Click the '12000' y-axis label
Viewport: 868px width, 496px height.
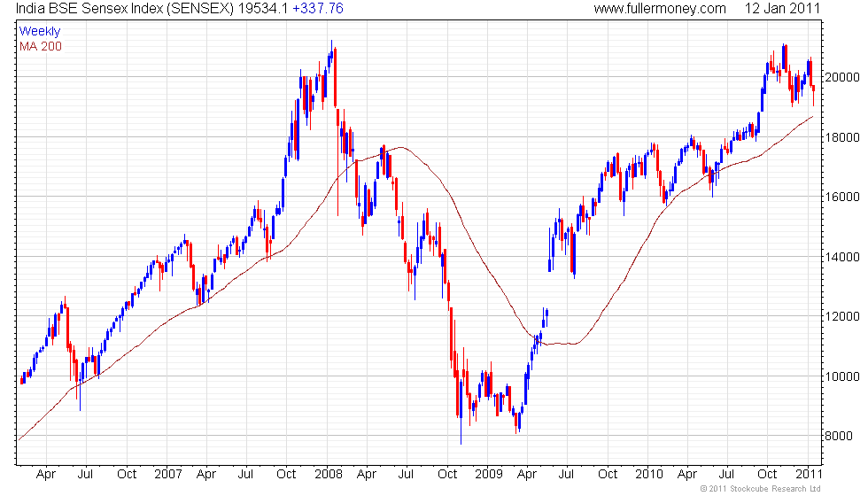[842, 317]
